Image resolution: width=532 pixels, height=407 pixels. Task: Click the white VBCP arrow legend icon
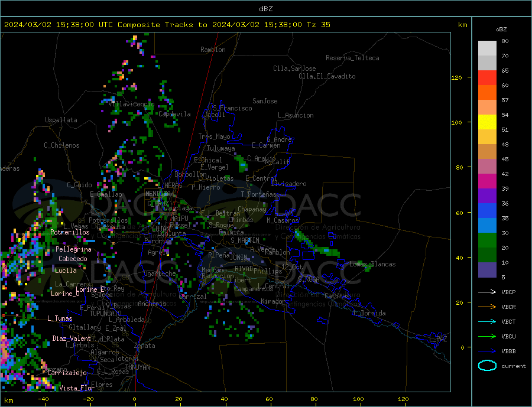coord(487,292)
